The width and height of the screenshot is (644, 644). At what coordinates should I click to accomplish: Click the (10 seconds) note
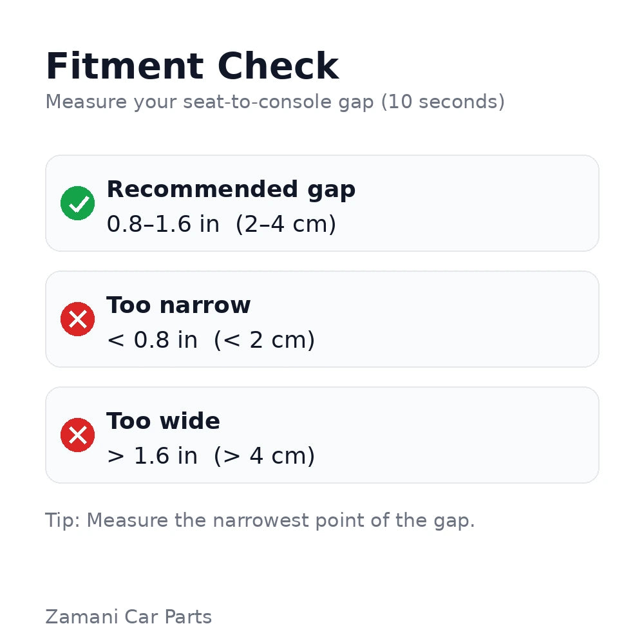(x=443, y=102)
